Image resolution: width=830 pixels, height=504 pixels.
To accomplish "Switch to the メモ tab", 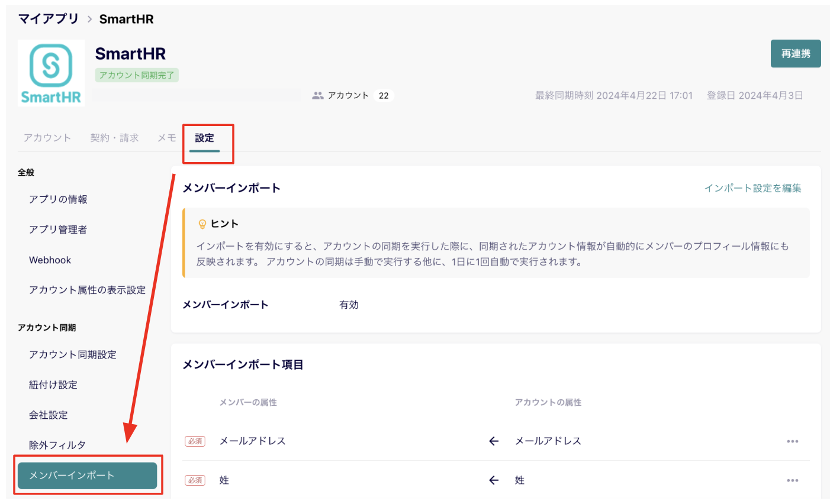I will tap(166, 138).
